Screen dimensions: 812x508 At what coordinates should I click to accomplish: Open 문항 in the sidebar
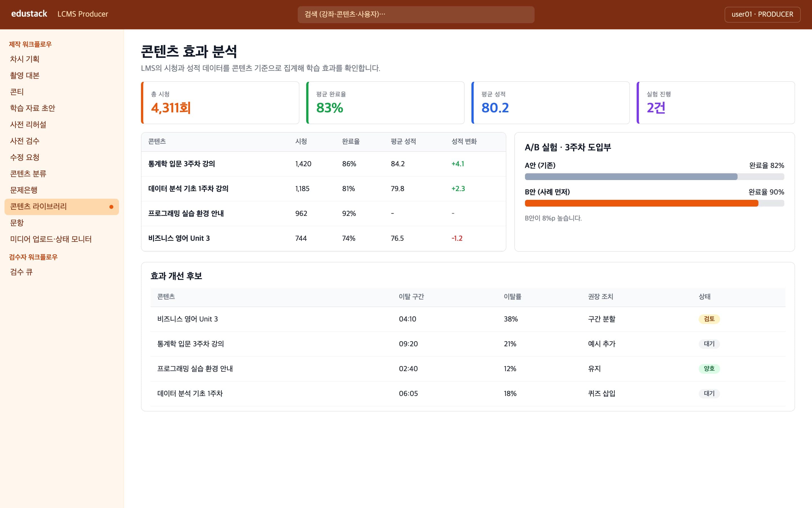pyautogui.click(x=62, y=223)
